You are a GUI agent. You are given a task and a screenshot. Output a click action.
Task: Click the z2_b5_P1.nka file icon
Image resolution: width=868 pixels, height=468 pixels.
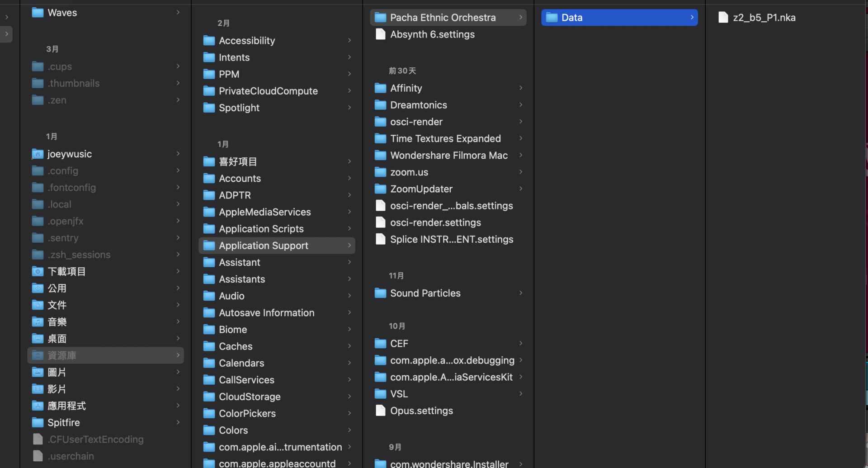tap(723, 18)
